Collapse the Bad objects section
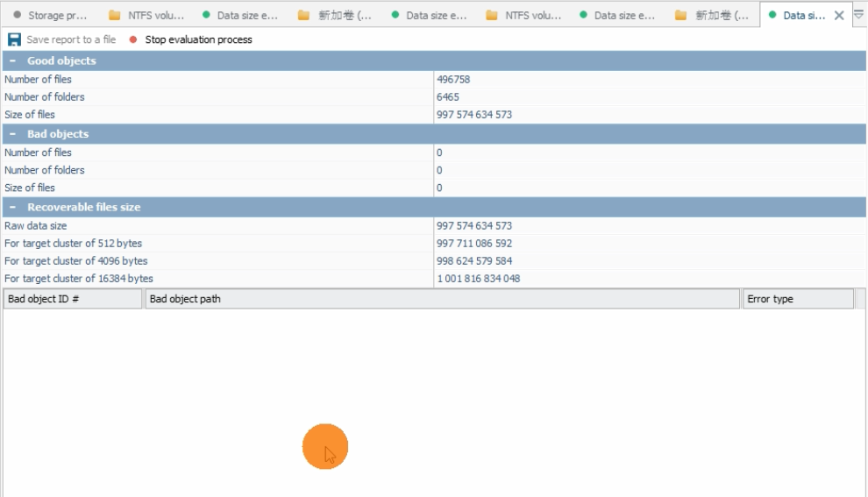The image size is (868, 497). [x=12, y=134]
